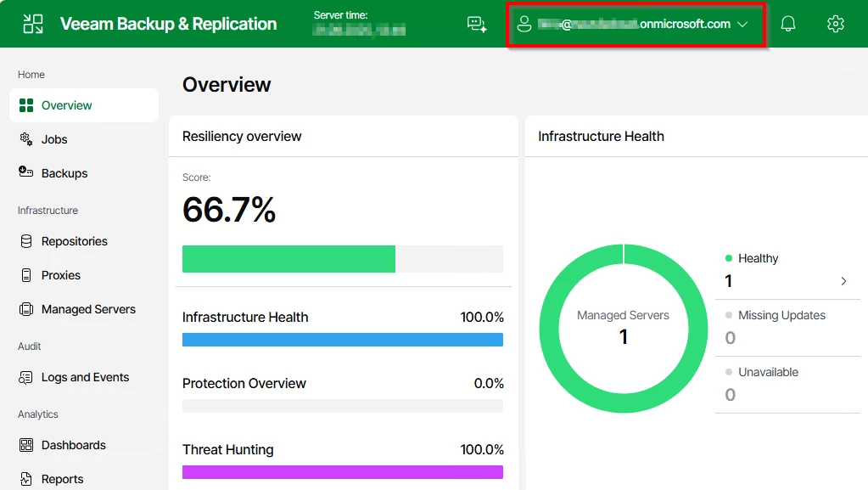Click the Resiliency overview heading

242,137
